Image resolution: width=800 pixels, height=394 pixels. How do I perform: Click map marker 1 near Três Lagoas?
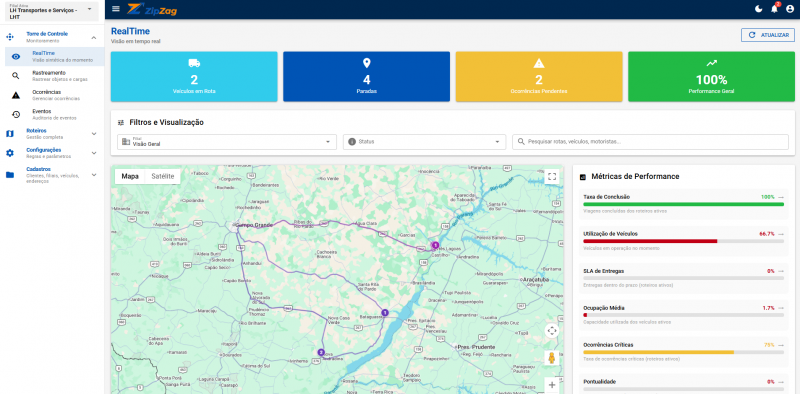coord(435,245)
